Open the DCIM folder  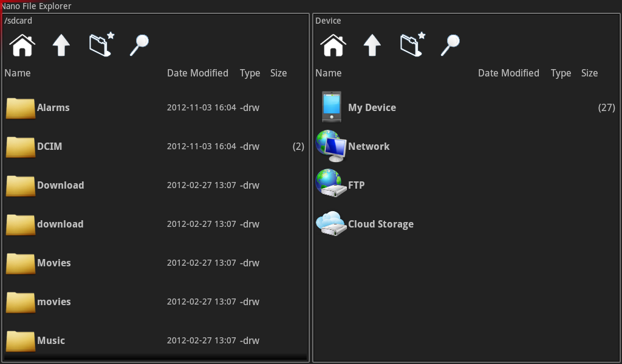[x=50, y=146]
